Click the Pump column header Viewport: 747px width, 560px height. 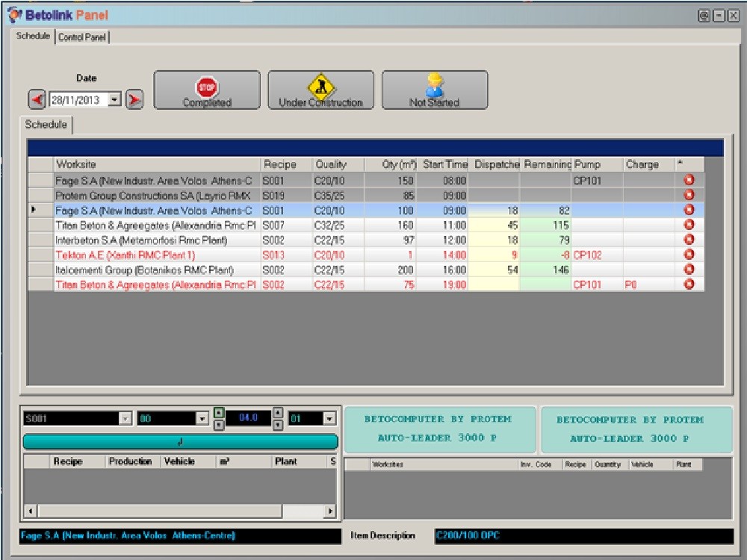pyautogui.click(x=598, y=164)
